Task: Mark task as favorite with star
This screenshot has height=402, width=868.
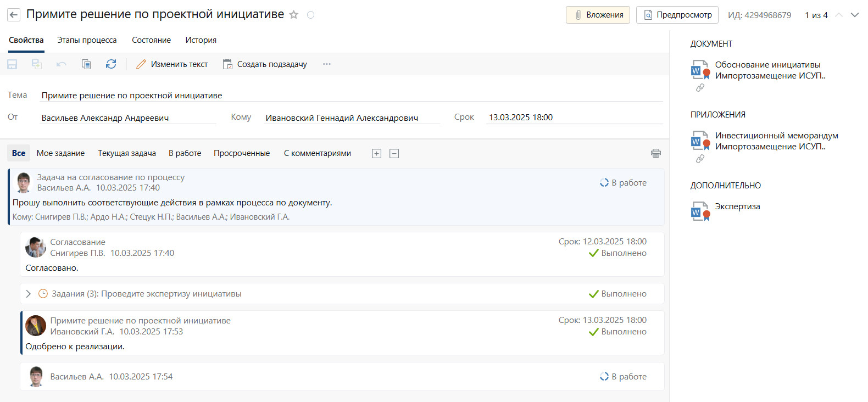Action: click(294, 15)
